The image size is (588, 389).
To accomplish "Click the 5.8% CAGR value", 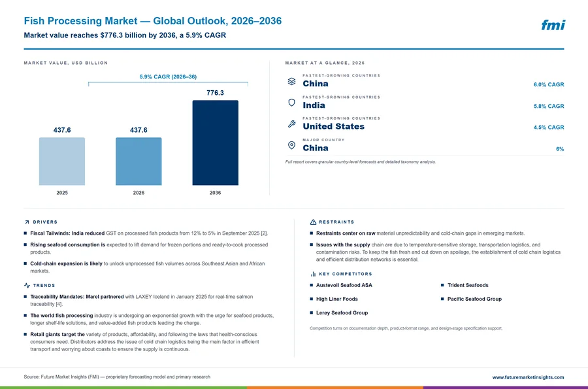I will pyautogui.click(x=549, y=106).
